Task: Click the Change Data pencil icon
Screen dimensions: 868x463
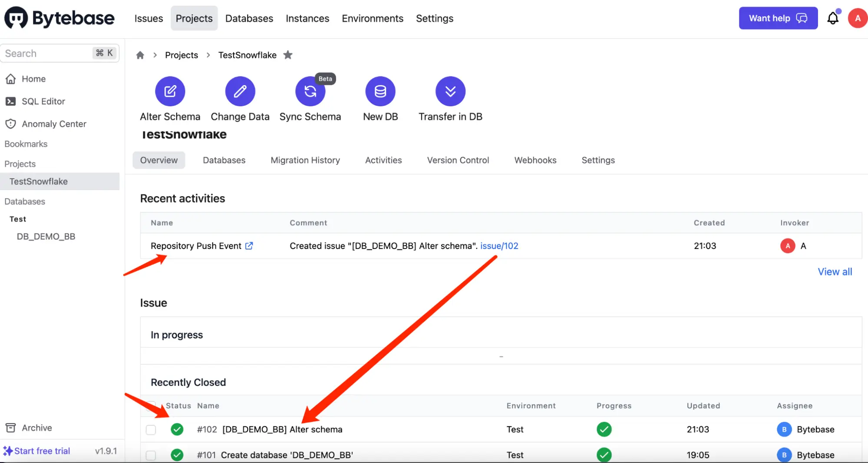Action: [240, 91]
